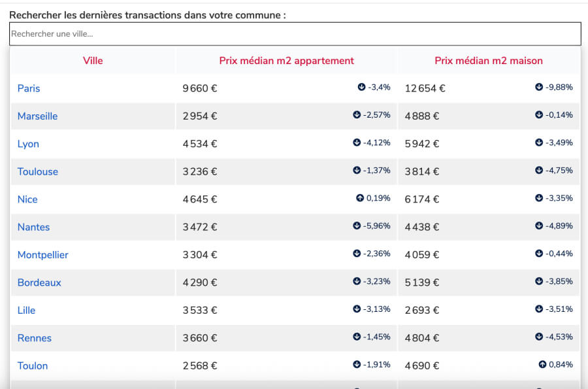The height and width of the screenshot is (389, 588).
Task: Click the down arrow icon beside Lille -3,51%
Action: [x=539, y=309]
